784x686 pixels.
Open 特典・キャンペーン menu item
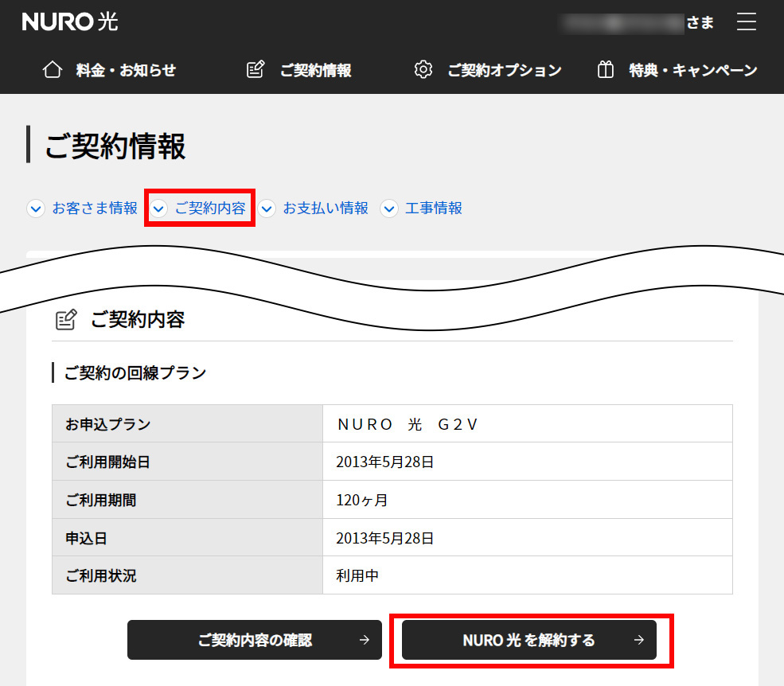[x=677, y=69]
